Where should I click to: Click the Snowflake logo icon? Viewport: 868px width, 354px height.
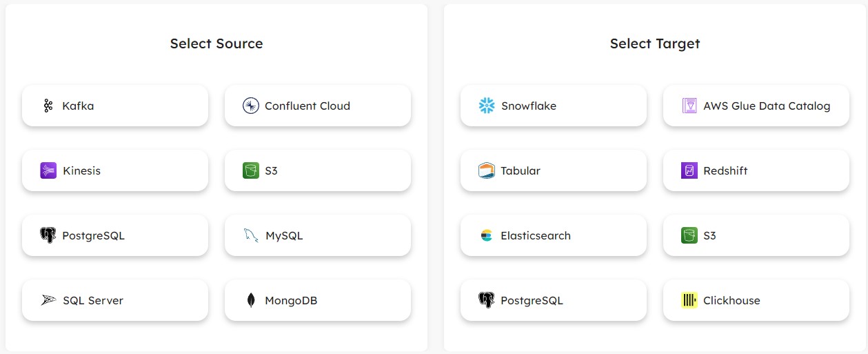click(x=487, y=106)
